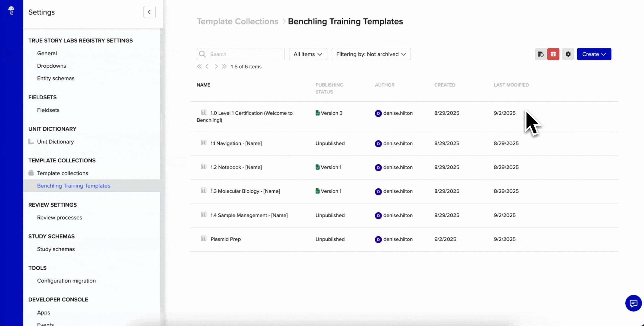
Task: Click the red archive icon button
Action: click(x=553, y=54)
